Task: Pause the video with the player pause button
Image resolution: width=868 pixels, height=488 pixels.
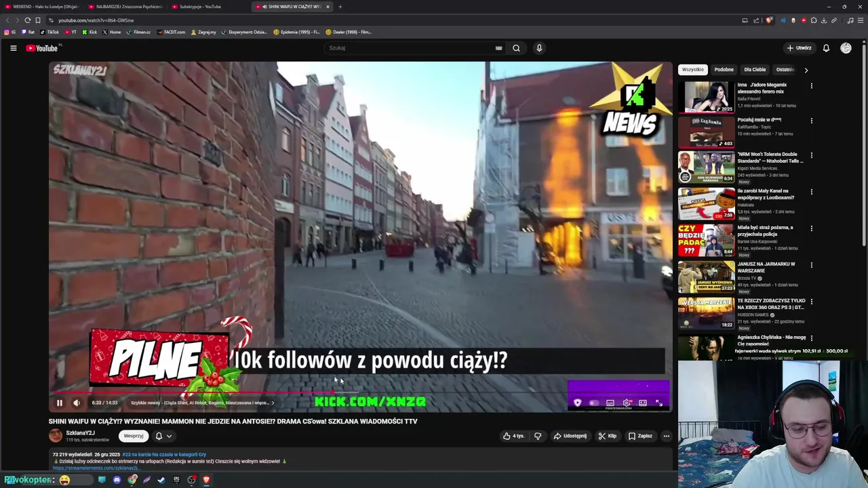Action: tap(59, 403)
